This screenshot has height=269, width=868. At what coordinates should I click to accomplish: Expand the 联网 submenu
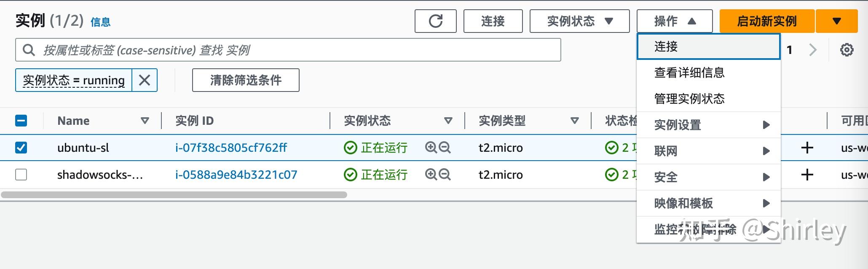[x=709, y=151]
